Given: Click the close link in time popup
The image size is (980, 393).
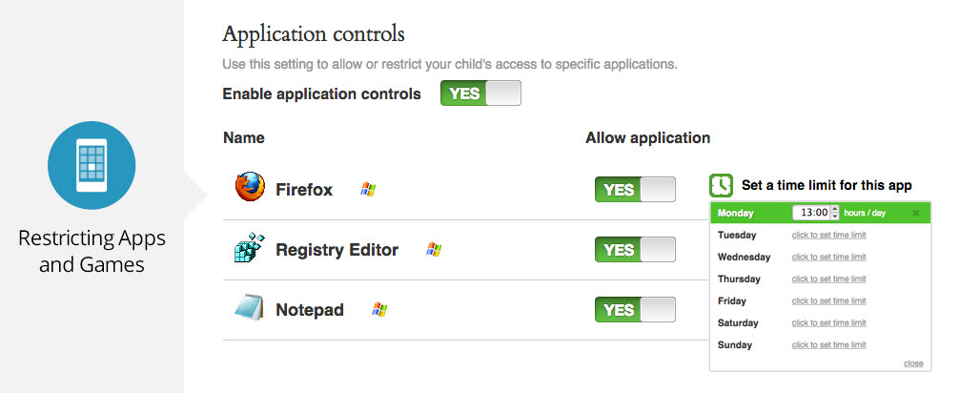Looking at the screenshot, I should coord(913,363).
